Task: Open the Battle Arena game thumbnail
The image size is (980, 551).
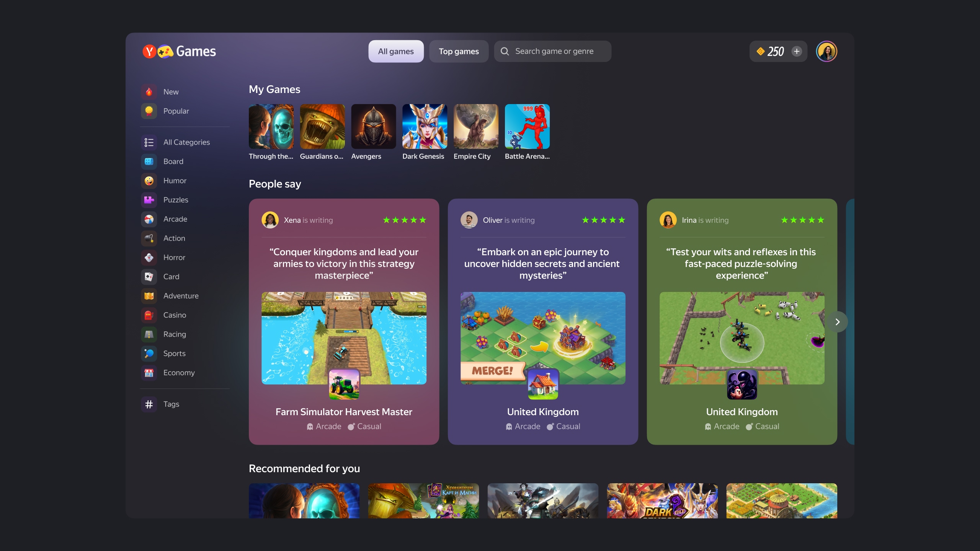Action: coord(527,127)
